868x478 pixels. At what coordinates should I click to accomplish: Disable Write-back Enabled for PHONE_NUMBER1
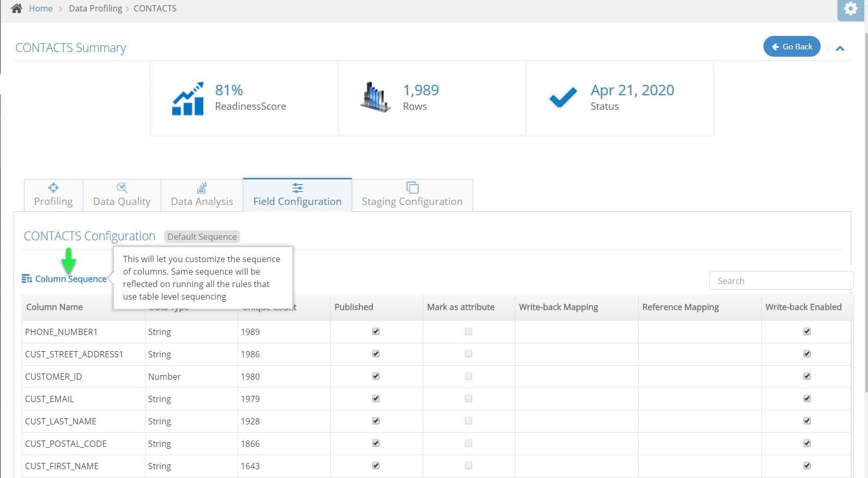pos(807,331)
